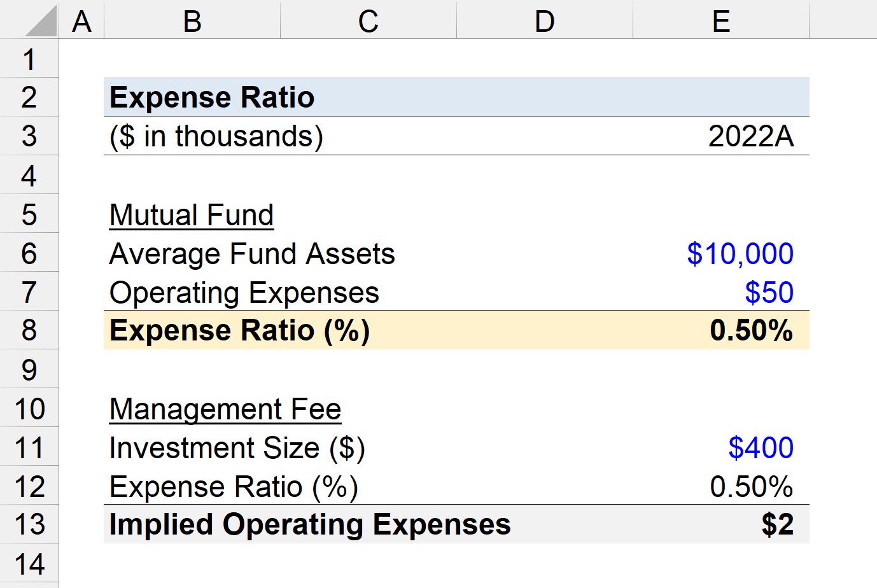
Task: Select the Expense Ratio title cell
Action: pos(191,97)
